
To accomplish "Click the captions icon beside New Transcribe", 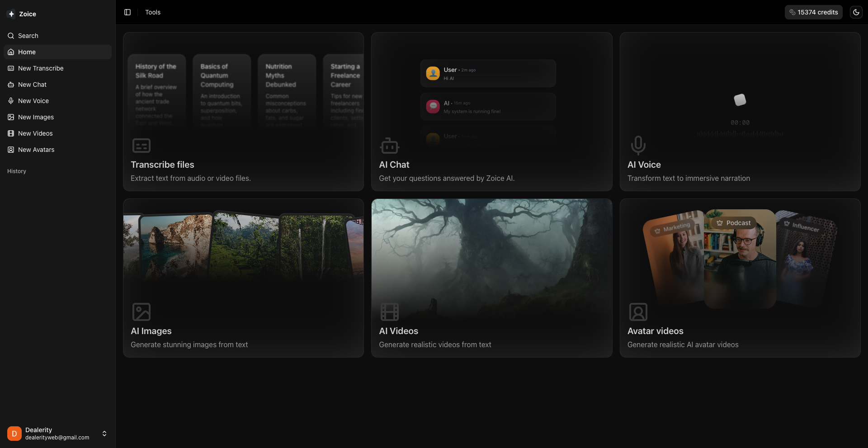I will tap(11, 68).
